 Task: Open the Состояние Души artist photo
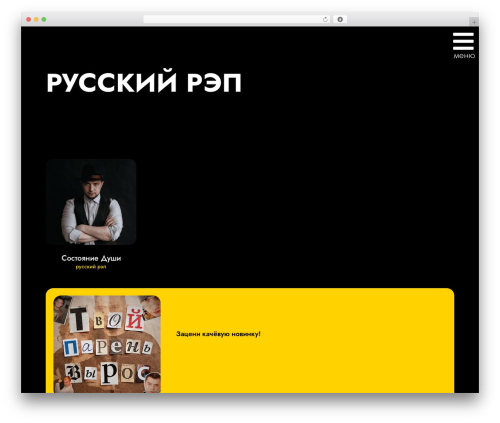[91, 202]
